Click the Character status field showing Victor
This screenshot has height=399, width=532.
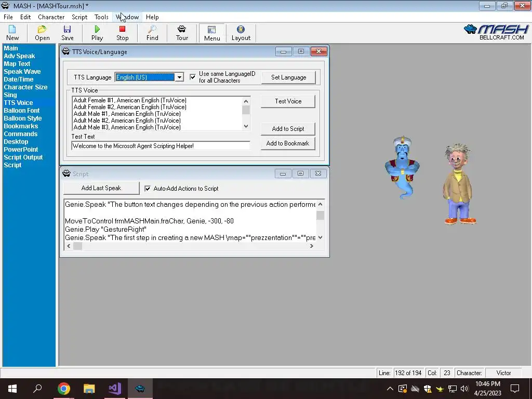503,373
